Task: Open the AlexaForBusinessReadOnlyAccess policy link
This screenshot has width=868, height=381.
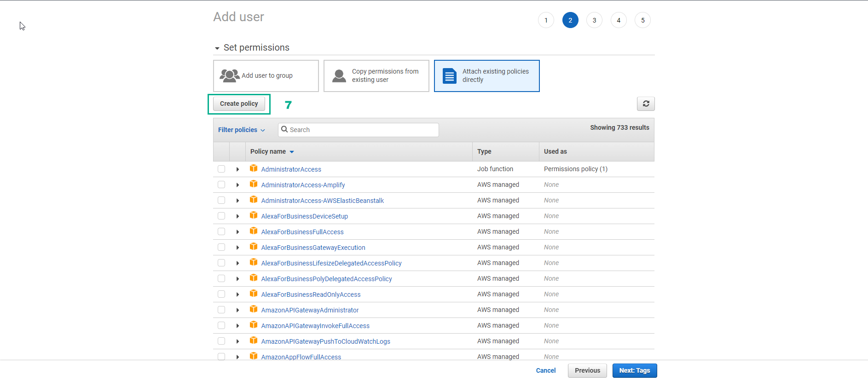Action: [311, 294]
